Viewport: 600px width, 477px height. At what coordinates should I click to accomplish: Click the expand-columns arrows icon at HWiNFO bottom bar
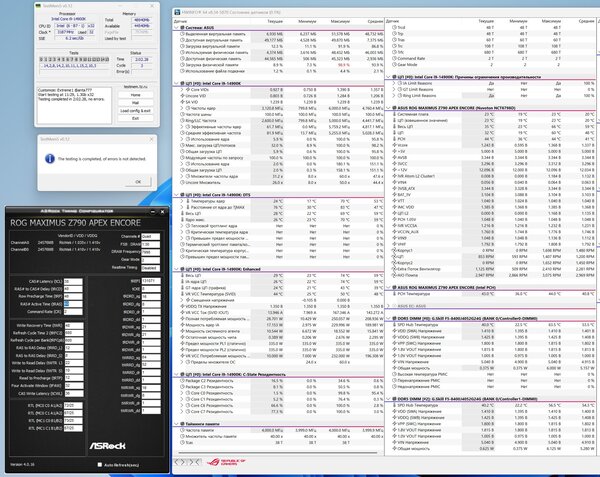point(181,462)
